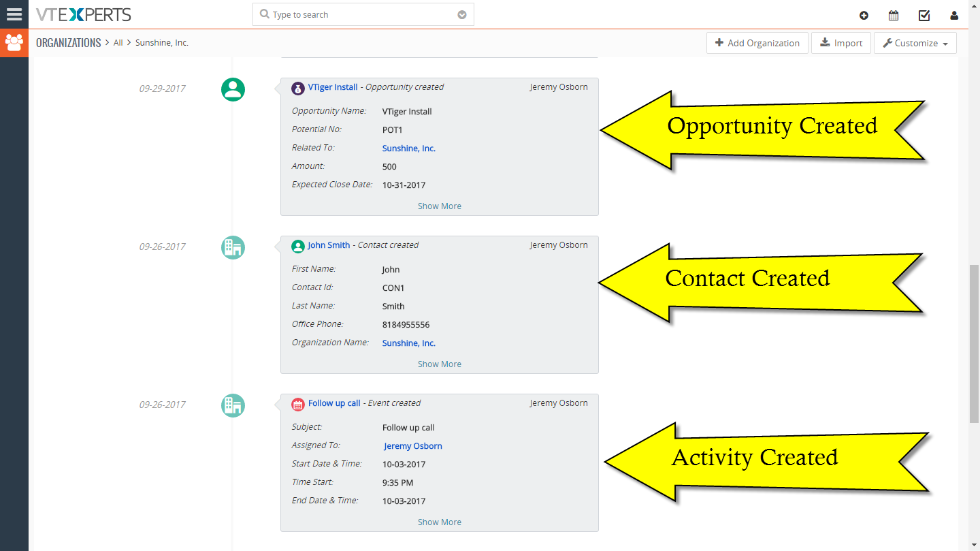Viewport: 980px width, 551px height.
Task: Click the Add Organization button
Action: (757, 43)
